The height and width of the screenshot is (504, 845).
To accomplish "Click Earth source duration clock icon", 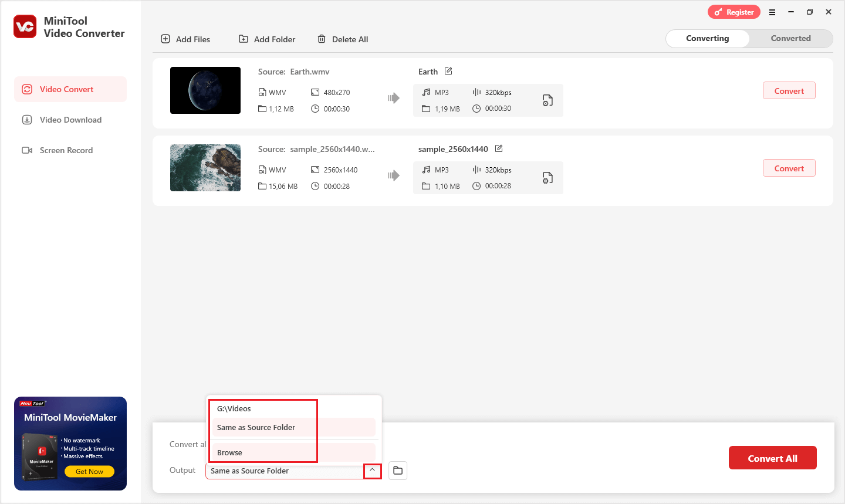I will (x=315, y=109).
